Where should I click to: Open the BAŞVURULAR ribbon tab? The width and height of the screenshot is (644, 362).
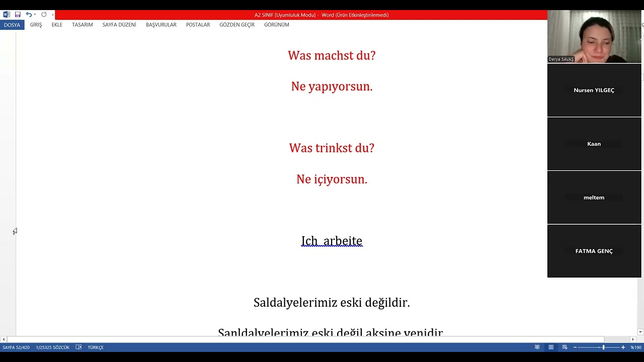tap(161, 25)
